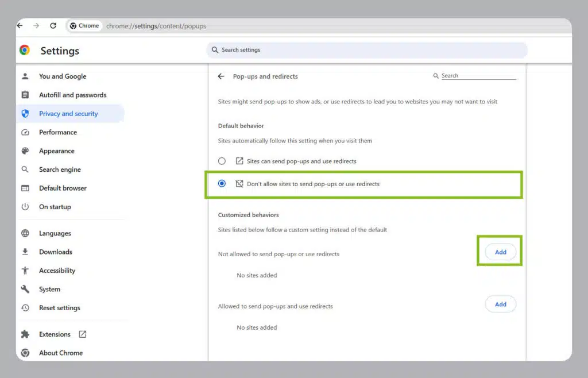Click the Extensions puzzle piece icon
This screenshot has height=378, width=588.
[25, 334]
